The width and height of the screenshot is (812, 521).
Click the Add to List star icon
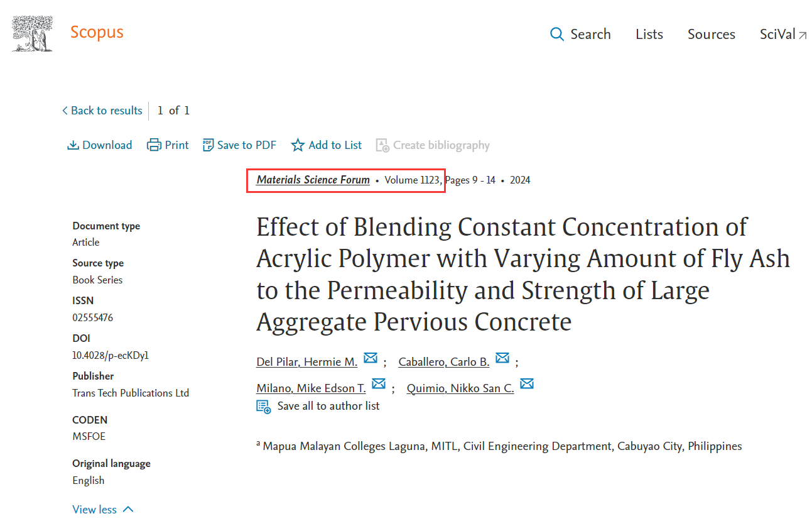(x=298, y=145)
